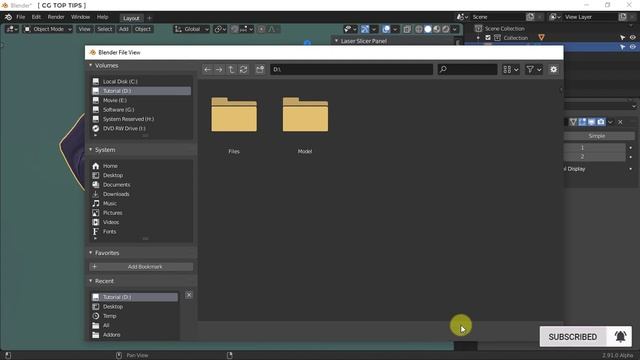Image resolution: width=640 pixels, height=360 pixels.
Task: Clear the recent folders list
Action: click(x=189, y=295)
